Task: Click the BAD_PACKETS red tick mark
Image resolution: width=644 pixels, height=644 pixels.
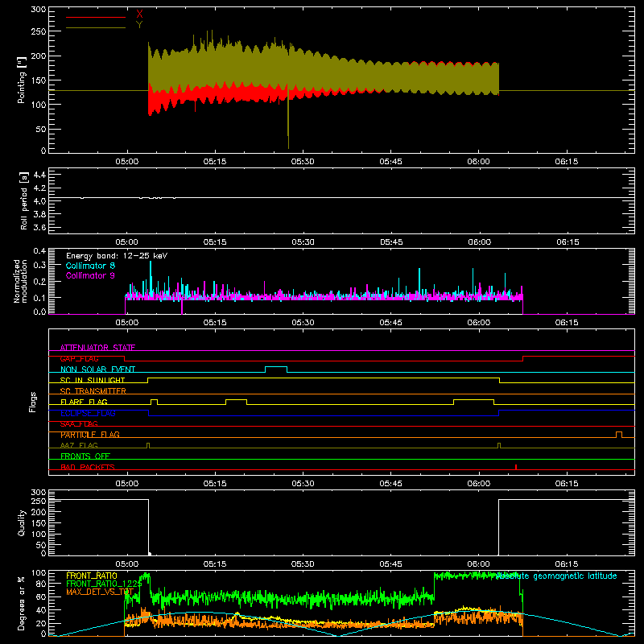Action: [516, 467]
